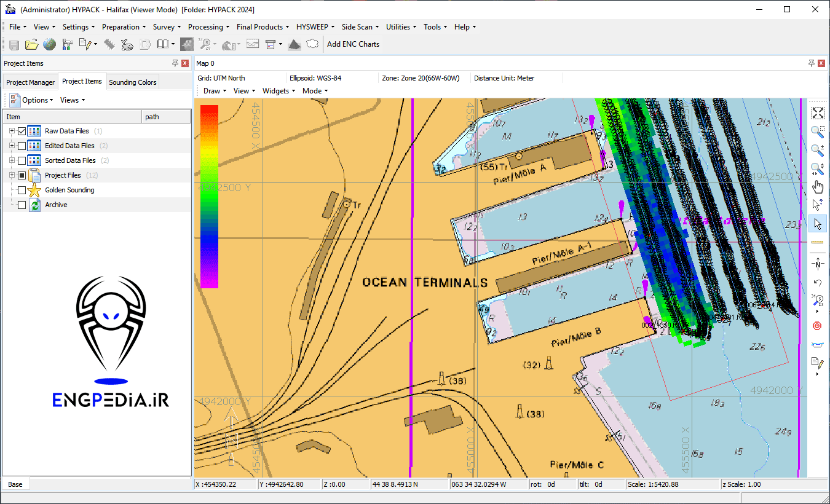
Task: Open the File menu
Action: [17, 27]
